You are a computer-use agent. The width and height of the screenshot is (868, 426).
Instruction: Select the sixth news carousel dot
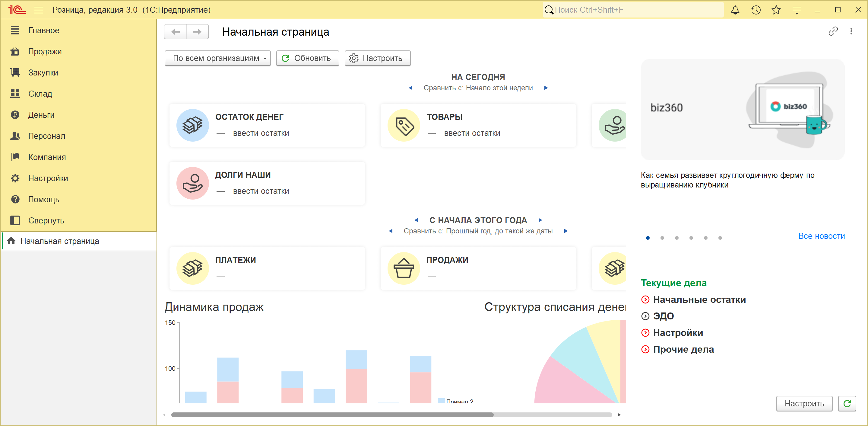(720, 238)
